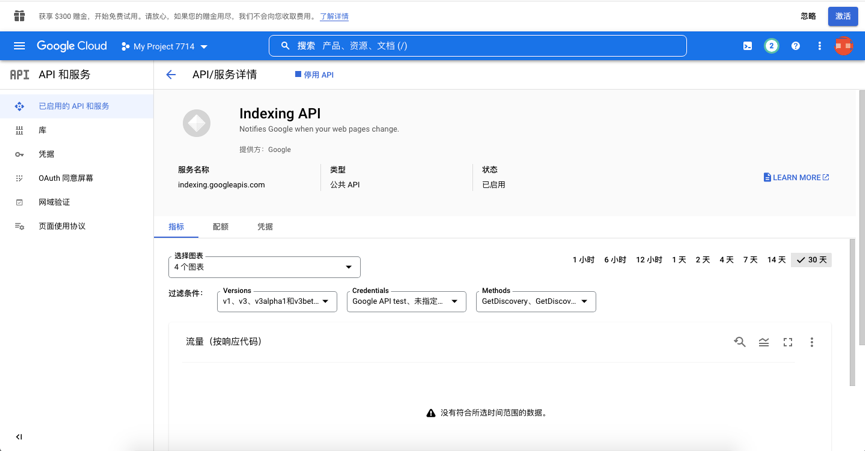Open 网域验证 in sidebar
Screen dimensions: 865x451
77,202
